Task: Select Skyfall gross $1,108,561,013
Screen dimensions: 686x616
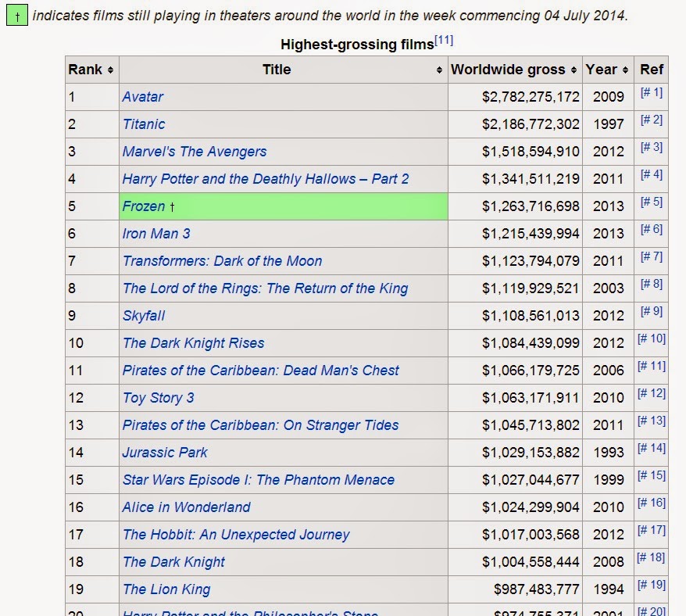Action: (x=531, y=316)
